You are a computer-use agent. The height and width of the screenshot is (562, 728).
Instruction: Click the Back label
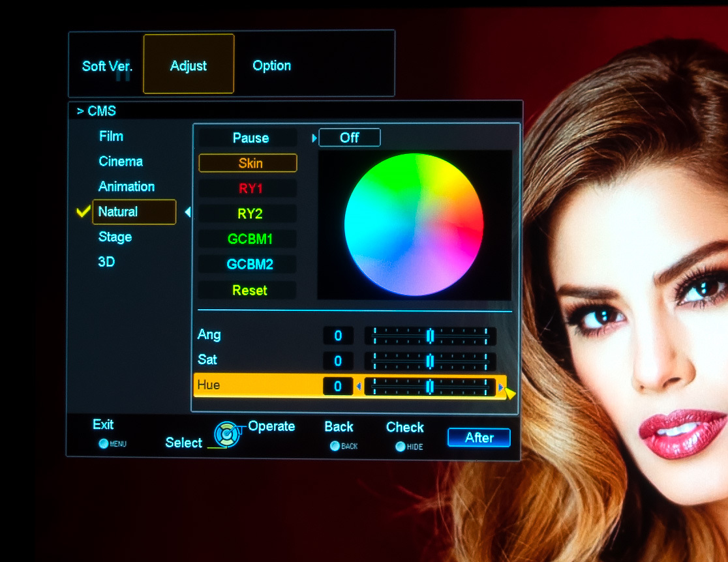pyautogui.click(x=339, y=426)
